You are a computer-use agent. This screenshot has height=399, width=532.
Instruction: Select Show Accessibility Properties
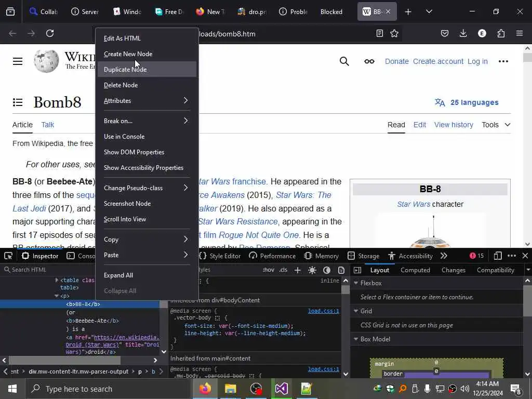click(147, 168)
